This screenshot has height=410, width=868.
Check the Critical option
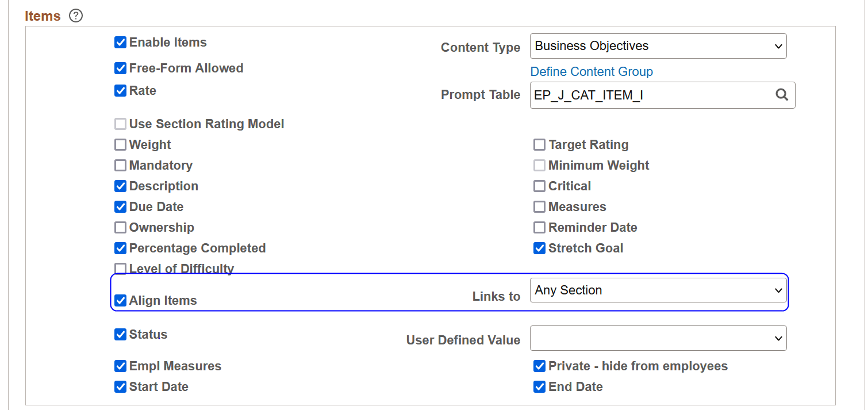[x=539, y=186]
